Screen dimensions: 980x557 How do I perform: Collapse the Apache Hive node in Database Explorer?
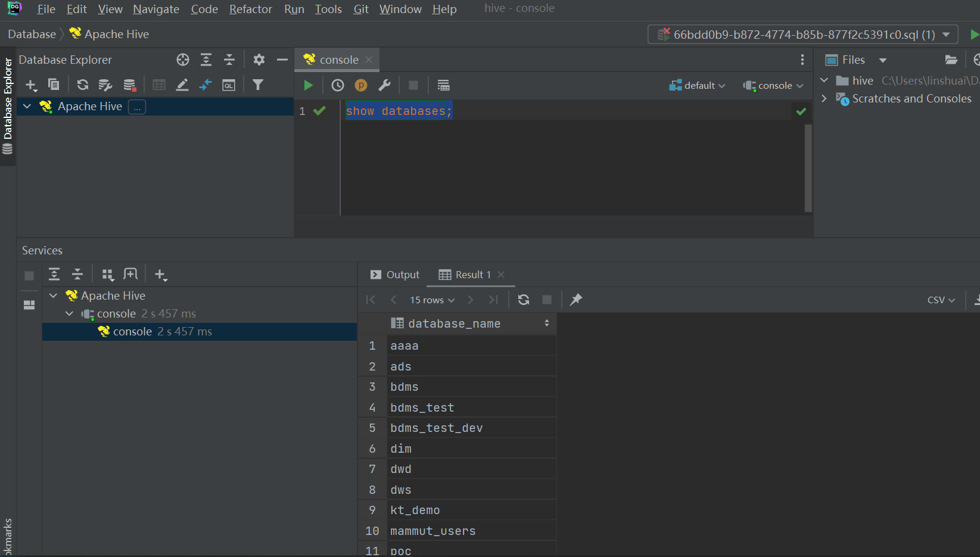pos(27,106)
